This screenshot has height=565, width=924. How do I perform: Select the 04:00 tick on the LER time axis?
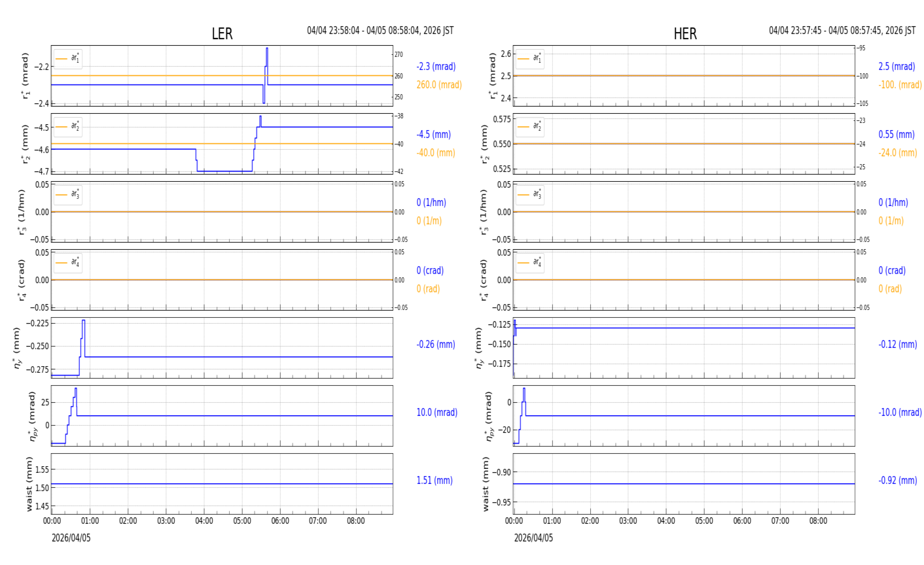(204, 521)
